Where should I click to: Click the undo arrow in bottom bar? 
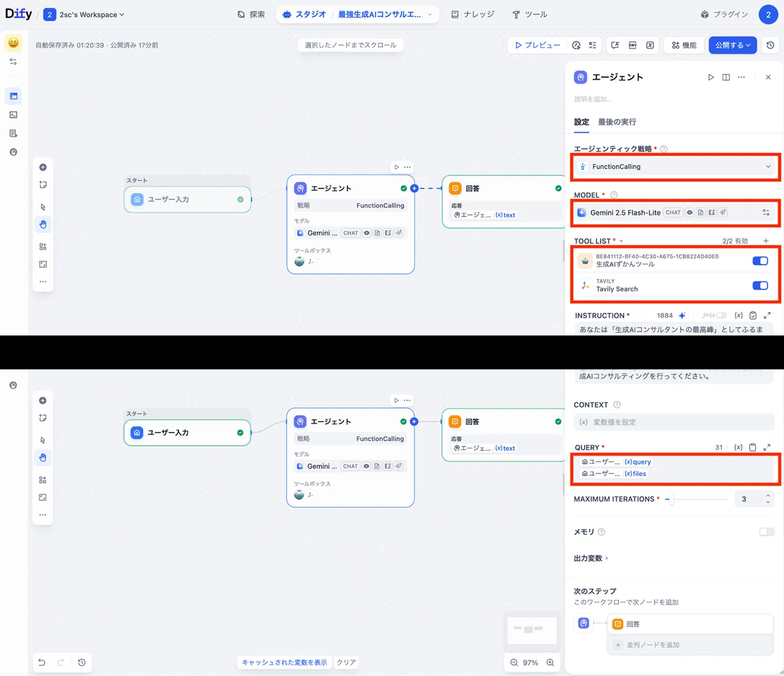42,662
